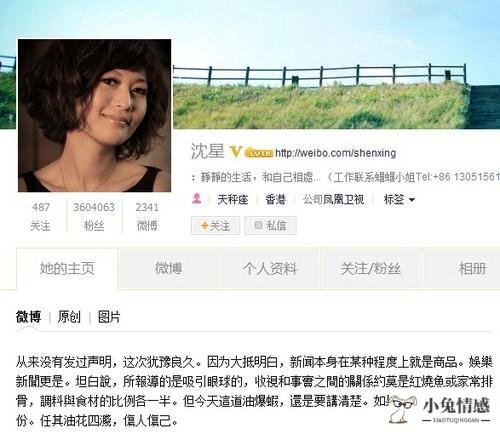Click the orange V verified badge
This screenshot has width=500, height=434.
click(x=235, y=152)
